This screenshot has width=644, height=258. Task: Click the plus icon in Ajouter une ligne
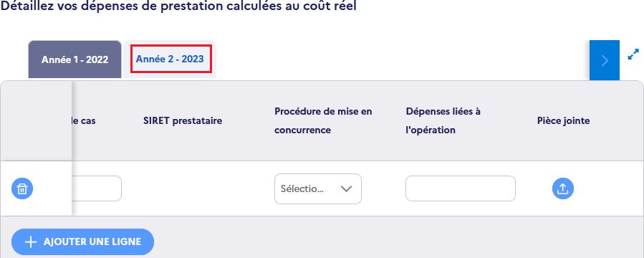click(31, 242)
